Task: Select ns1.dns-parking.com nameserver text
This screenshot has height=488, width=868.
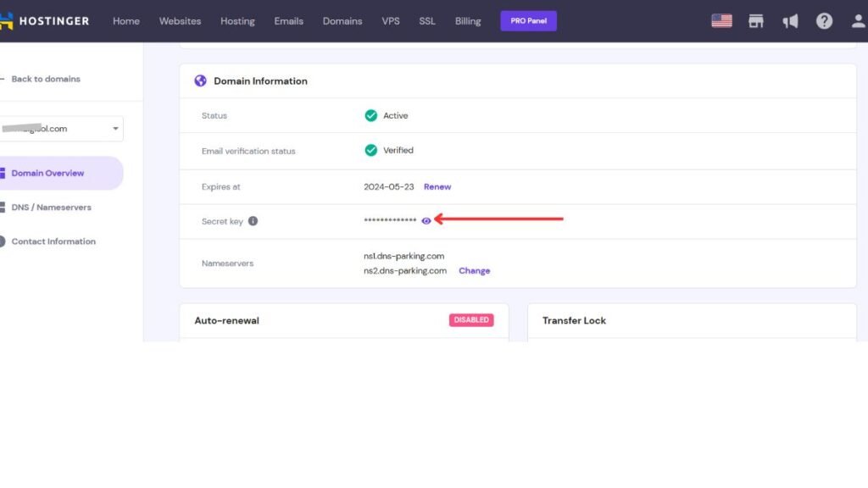Action: [403, 256]
